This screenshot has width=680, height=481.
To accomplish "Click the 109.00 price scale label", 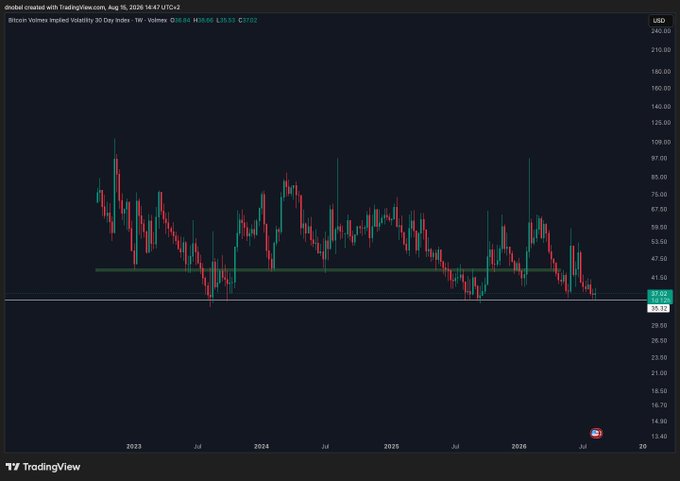I will click(660, 142).
